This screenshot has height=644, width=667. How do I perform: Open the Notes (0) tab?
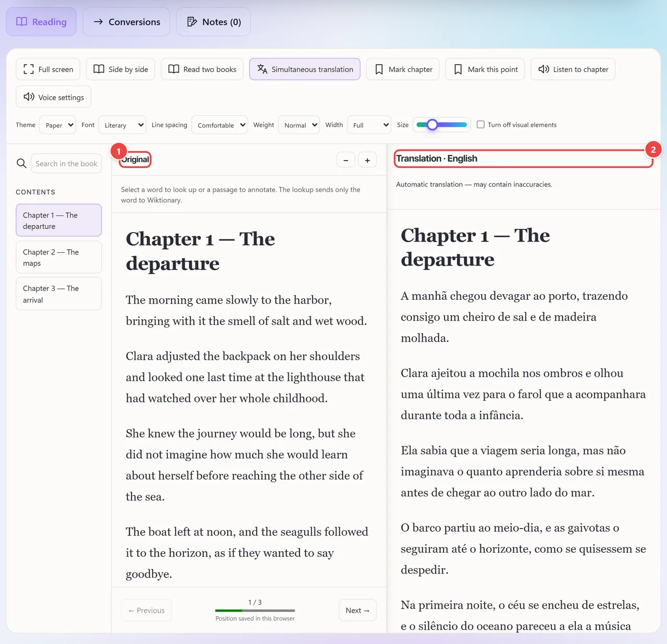[x=214, y=22]
